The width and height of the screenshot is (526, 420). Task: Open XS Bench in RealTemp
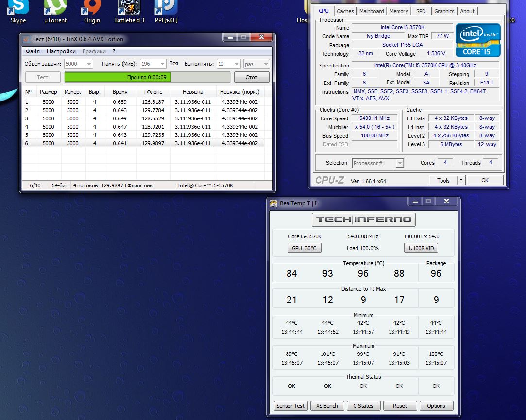click(327, 406)
